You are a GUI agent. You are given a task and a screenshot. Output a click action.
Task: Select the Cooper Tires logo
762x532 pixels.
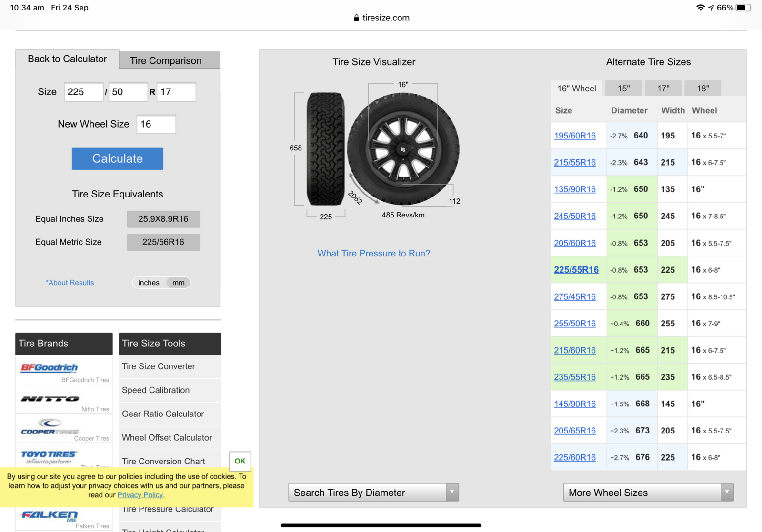pos(50,427)
